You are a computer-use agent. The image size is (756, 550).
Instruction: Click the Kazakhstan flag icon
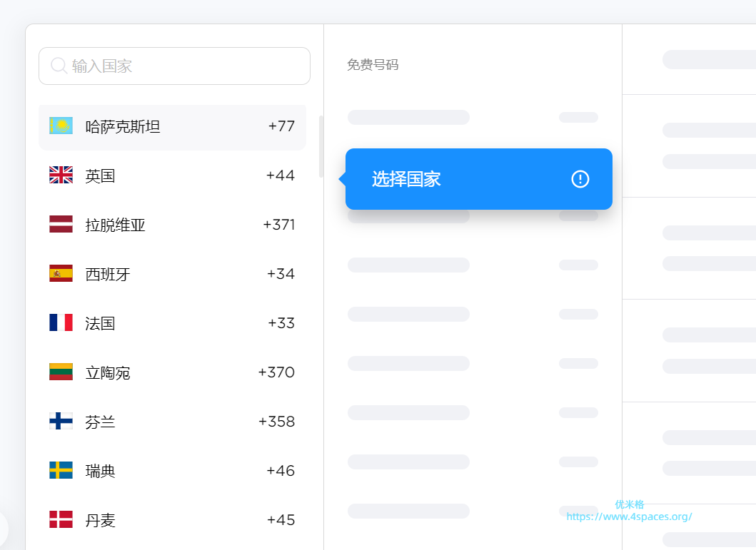click(61, 126)
